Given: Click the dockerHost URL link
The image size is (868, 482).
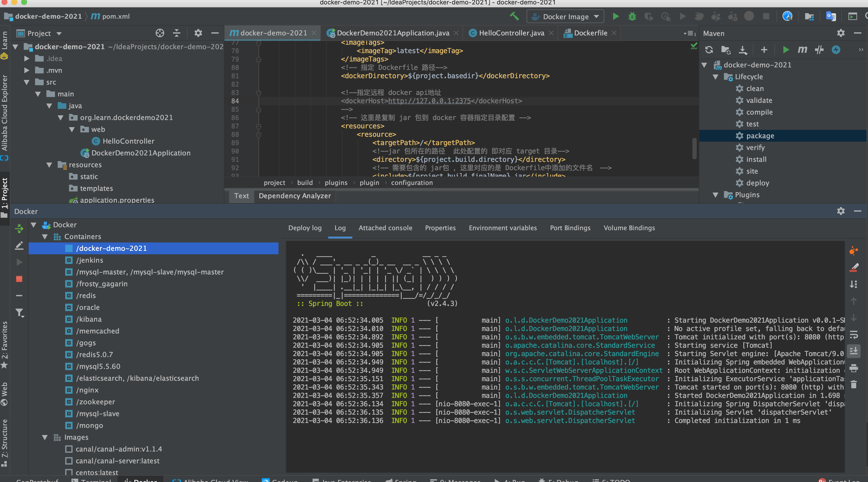Looking at the screenshot, I should pyautogui.click(x=429, y=101).
